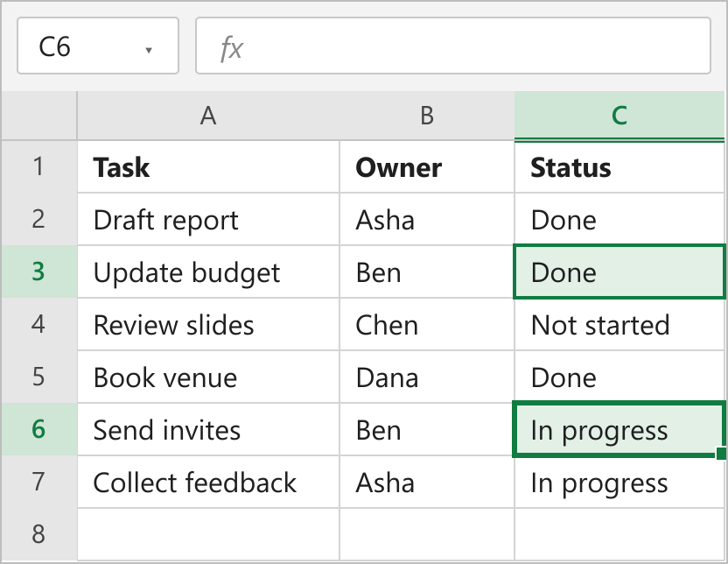This screenshot has width=728, height=564.
Task: Select the Collect feedback cell
Action: point(208,482)
